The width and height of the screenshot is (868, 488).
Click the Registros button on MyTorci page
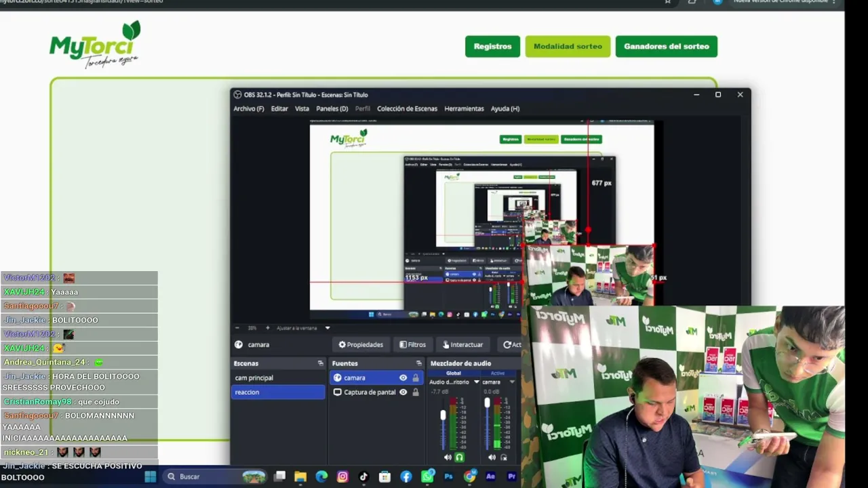tap(492, 46)
